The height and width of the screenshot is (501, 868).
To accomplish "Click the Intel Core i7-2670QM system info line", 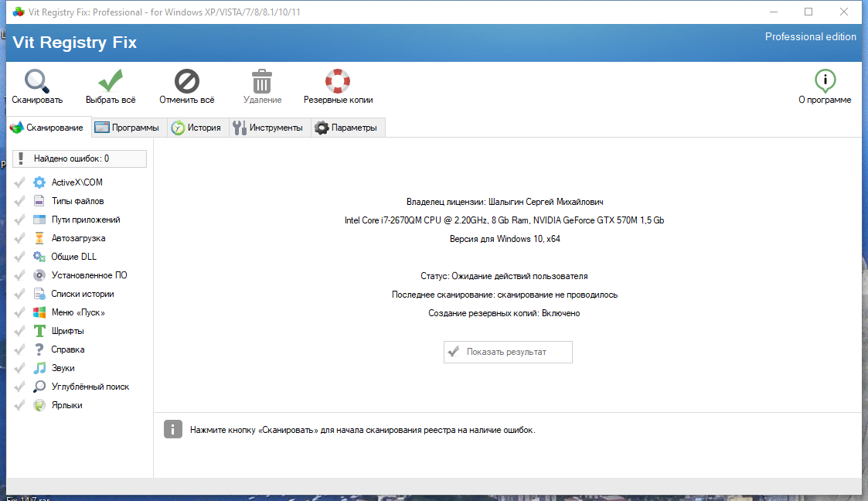I will click(504, 220).
